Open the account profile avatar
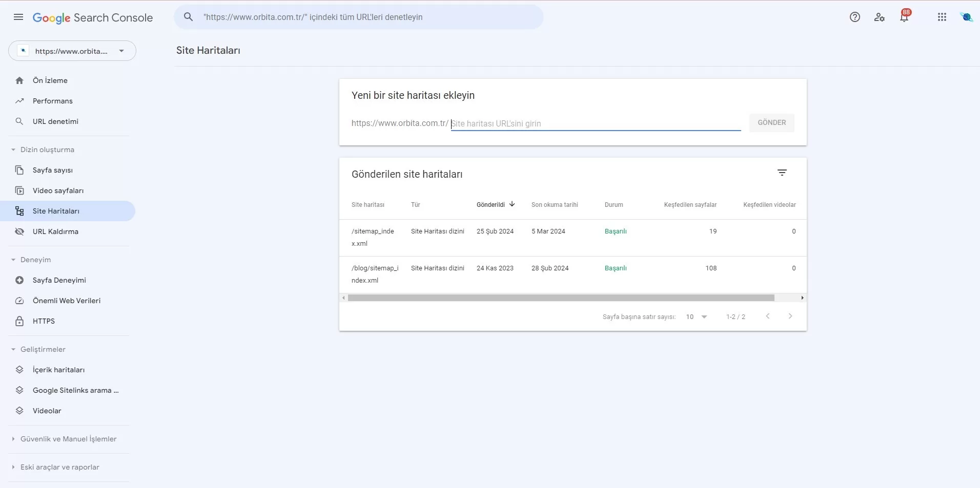Screen dimensions: 980x488 point(967,17)
